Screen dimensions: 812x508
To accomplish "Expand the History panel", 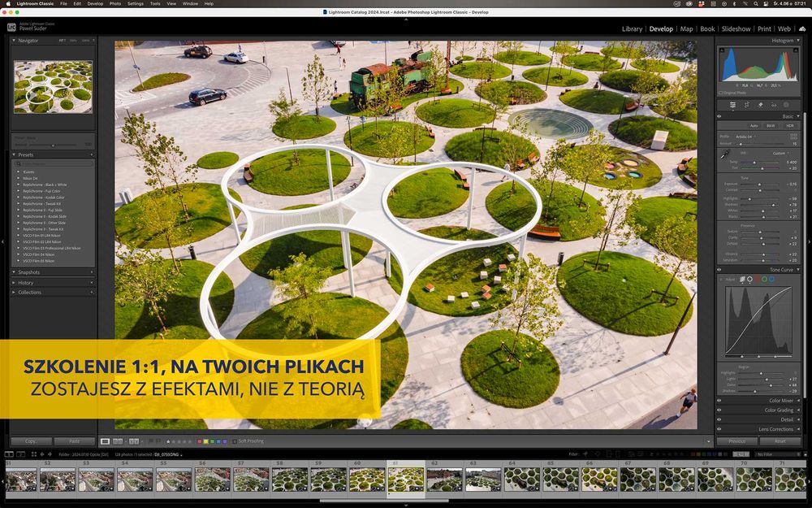I will 14,283.
